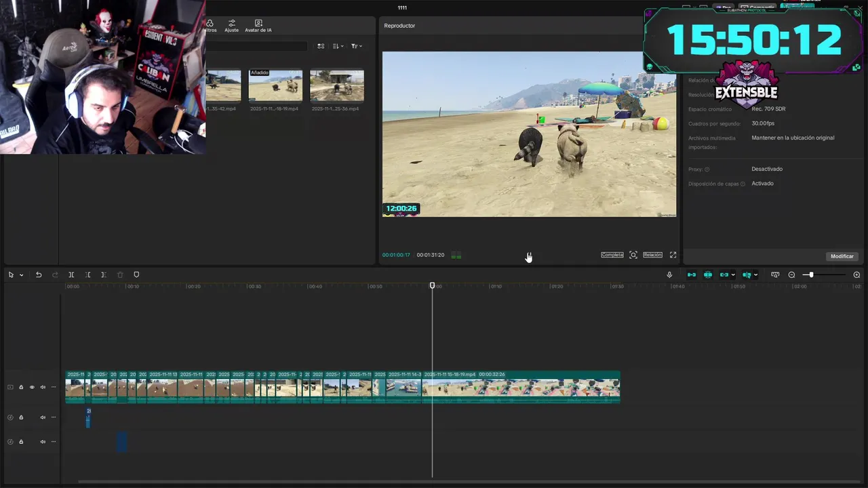Screen dimensions: 868x488
Task: Delete the selected clip with trash icon
Action: click(x=120, y=274)
